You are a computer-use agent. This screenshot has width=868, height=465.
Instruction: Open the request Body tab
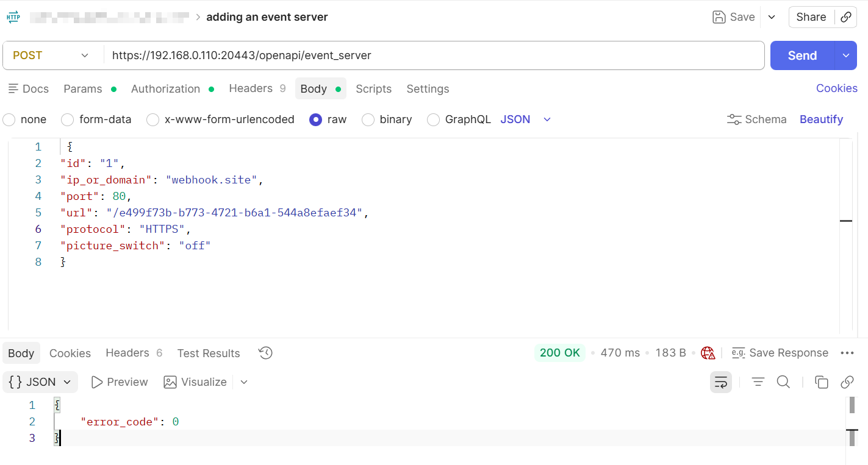pyautogui.click(x=321, y=89)
